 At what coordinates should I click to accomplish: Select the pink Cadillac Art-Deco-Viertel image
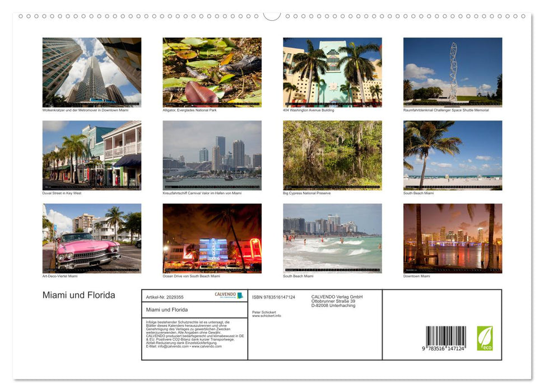(x=91, y=237)
